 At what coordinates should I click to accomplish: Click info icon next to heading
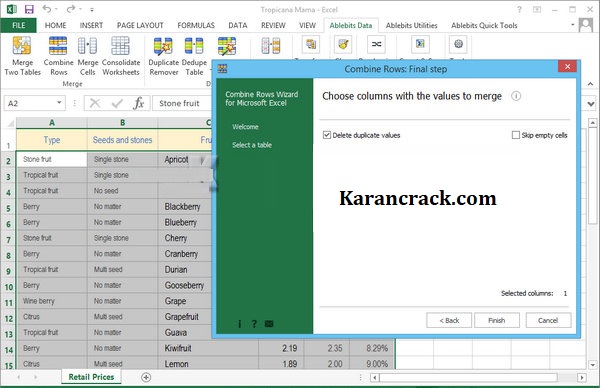pyautogui.click(x=516, y=96)
